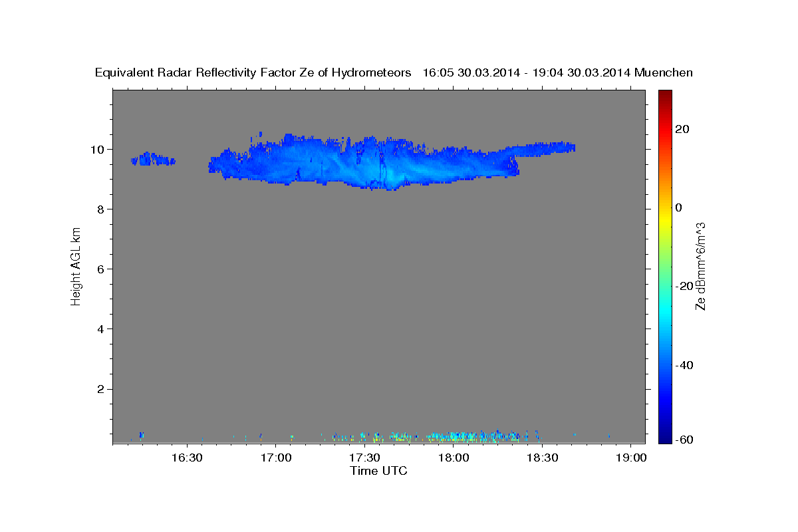Click the height tick label 2

click(102, 389)
